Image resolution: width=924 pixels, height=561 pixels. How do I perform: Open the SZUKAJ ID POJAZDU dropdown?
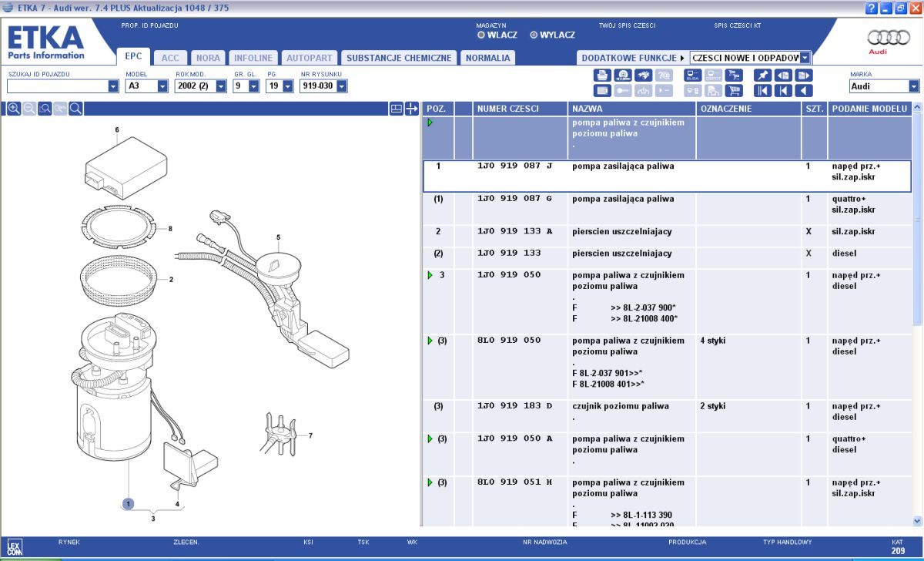(x=113, y=86)
